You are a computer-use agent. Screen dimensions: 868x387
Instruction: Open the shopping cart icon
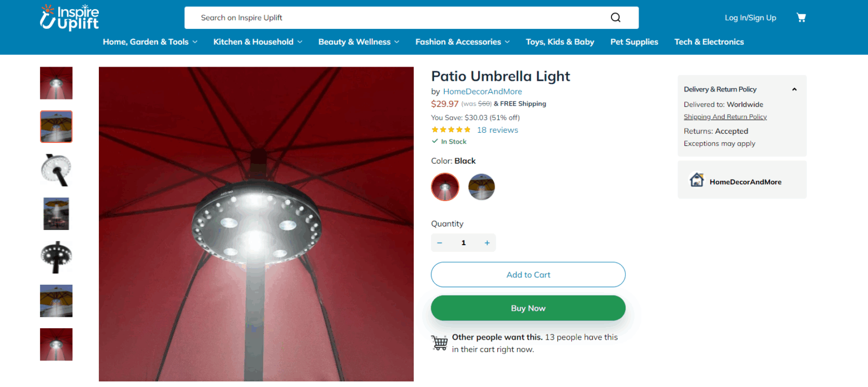click(x=801, y=17)
